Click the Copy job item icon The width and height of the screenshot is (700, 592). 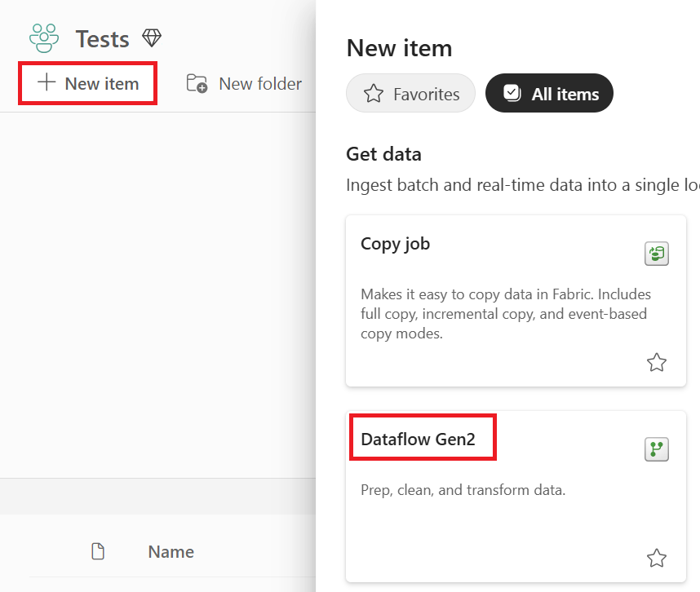[656, 254]
